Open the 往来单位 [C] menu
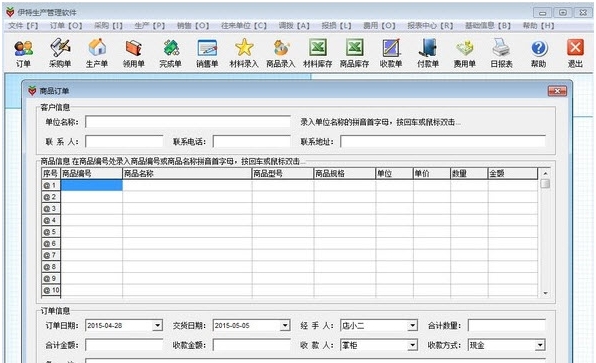Image resolution: width=596 pixels, height=363 pixels. coord(244,25)
